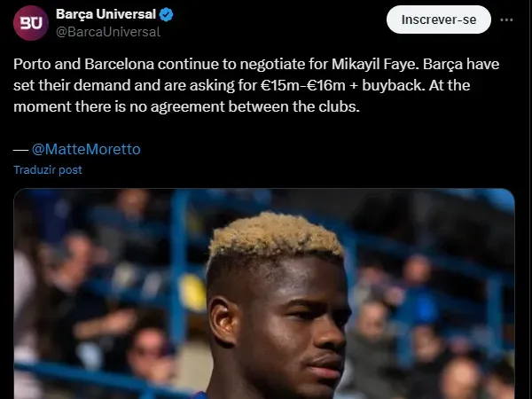Viewport: 532px width, 399px height.
Task: Click the dash before the @MatteMoretto credit
Action: (21, 150)
